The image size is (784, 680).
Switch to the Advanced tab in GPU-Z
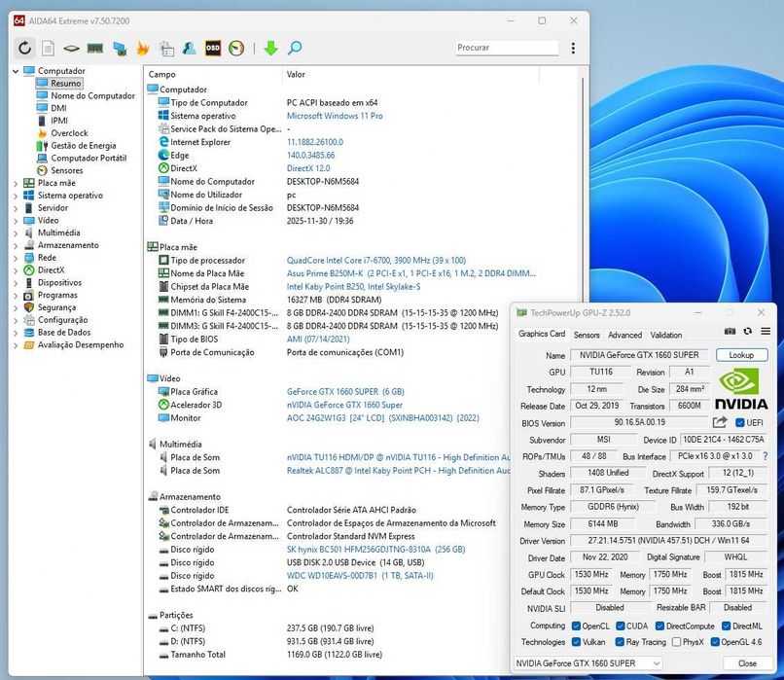point(625,335)
